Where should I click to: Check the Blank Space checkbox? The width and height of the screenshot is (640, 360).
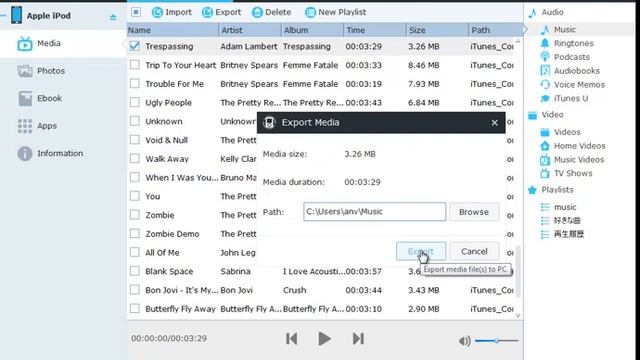tap(135, 271)
